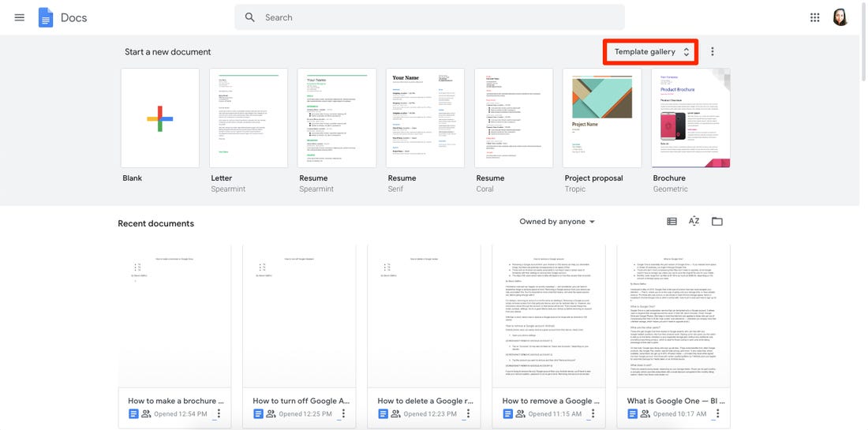This screenshot has width=868, height=430.
Task: Open the 'Owned by anyone' filter dropdown
Action: coord(557,222)
